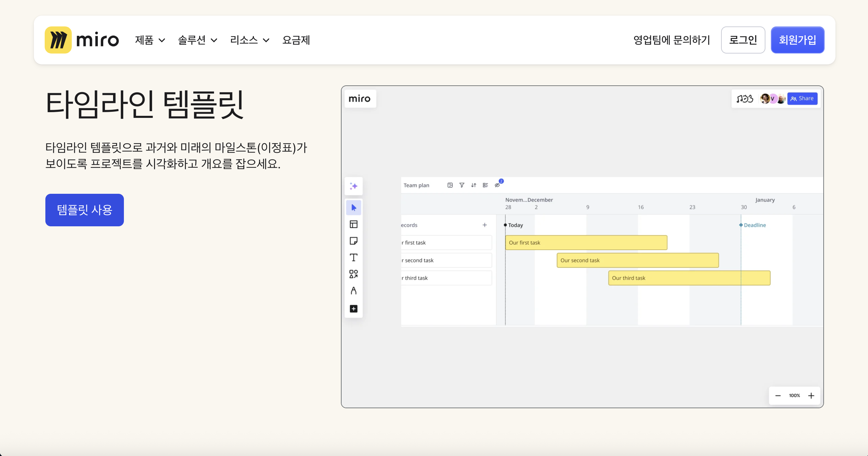Click the black plus more-tools icon
This screenshot has height=456, width=868.
coord(353,309)
